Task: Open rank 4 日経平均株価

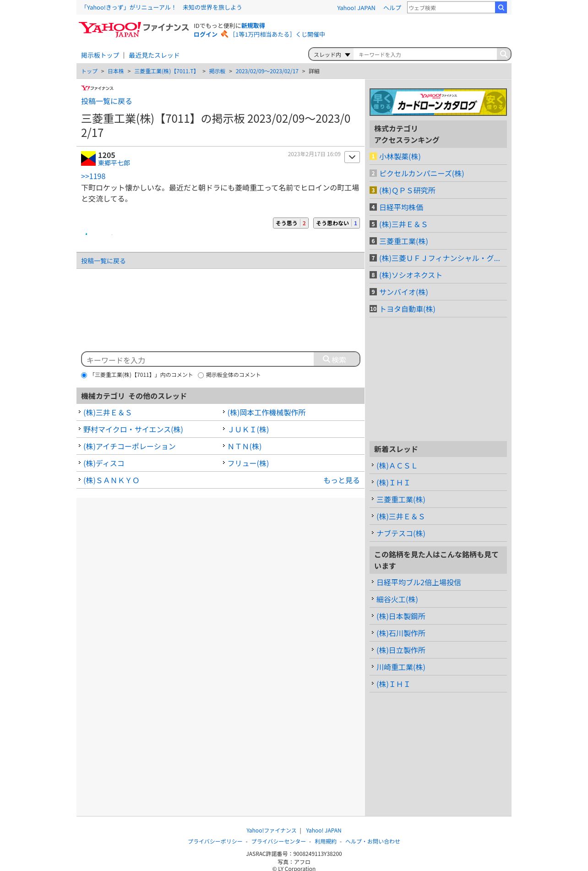Action: 401,207
